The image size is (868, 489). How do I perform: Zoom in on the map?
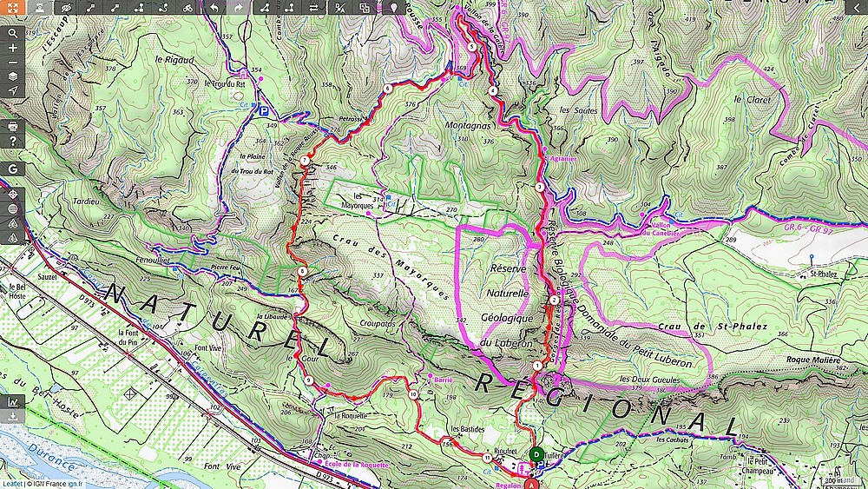[12, 48]
